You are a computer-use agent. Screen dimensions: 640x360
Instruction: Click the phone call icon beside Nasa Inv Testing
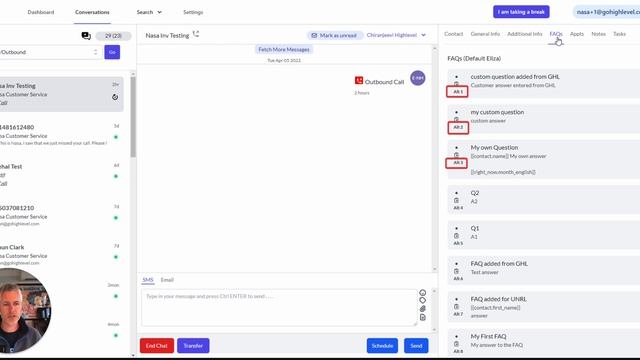196,34
